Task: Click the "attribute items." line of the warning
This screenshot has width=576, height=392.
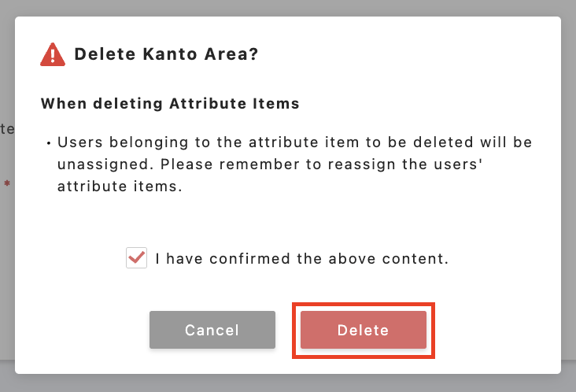Action: click(x=120, y=188)
